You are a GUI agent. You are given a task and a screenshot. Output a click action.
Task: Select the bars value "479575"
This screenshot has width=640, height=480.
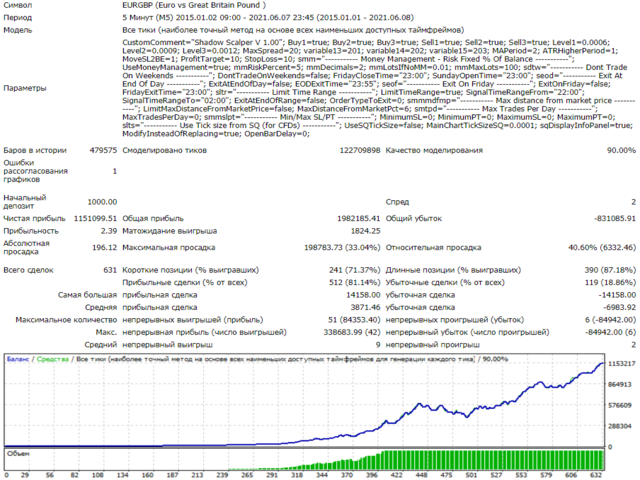(x=103, y=150)
